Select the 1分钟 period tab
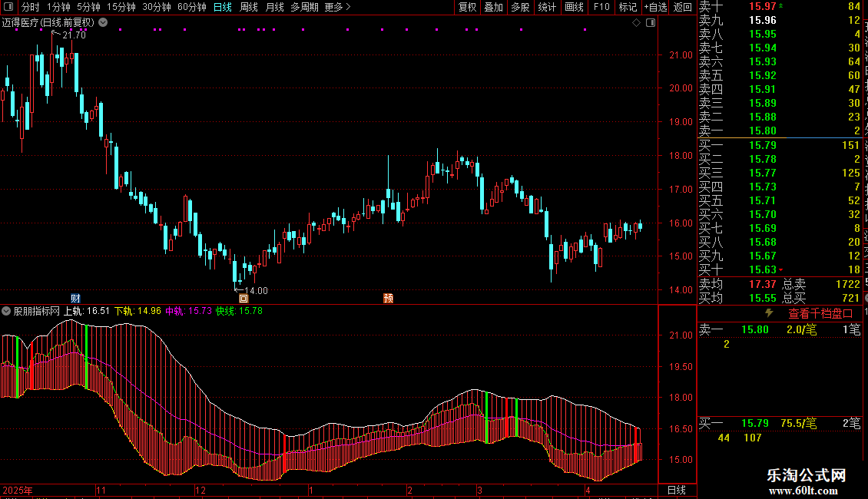This screenshot has width=868, height=499. (58, 7)
